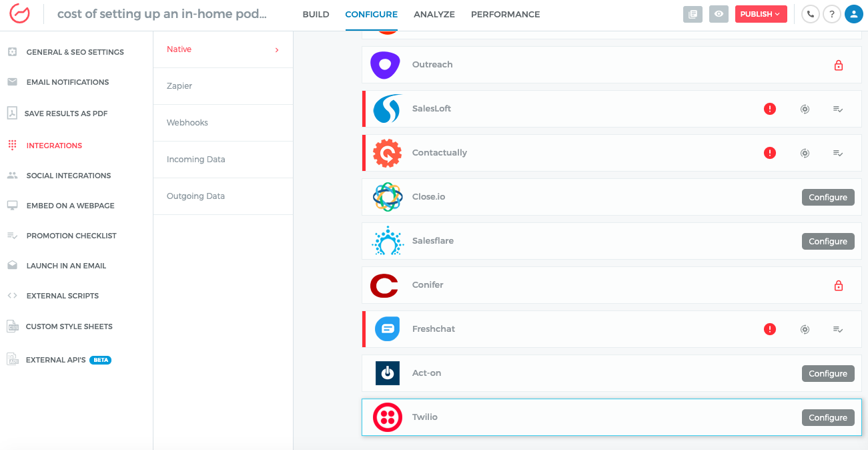
Task: Click the calculator title text
Action: point(162,14)
